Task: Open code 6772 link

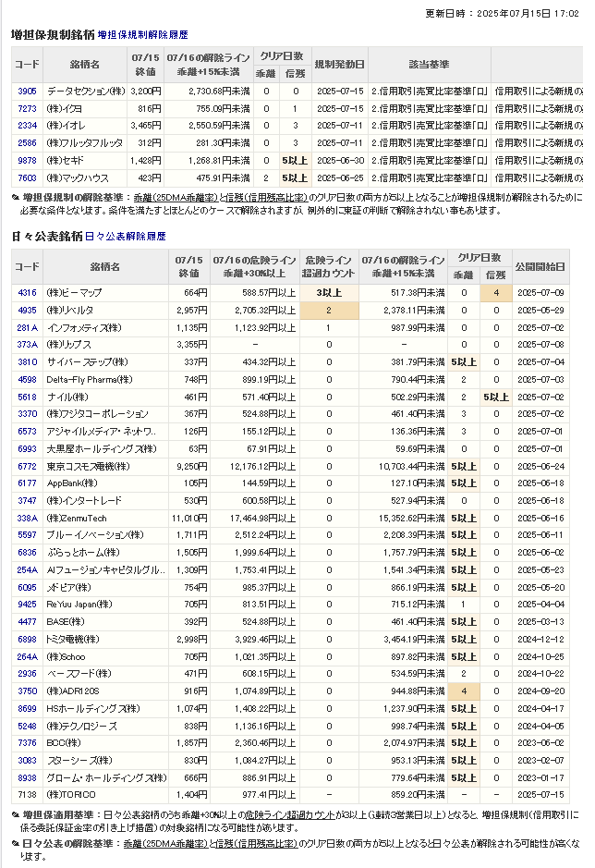Action: coord(27,466)
